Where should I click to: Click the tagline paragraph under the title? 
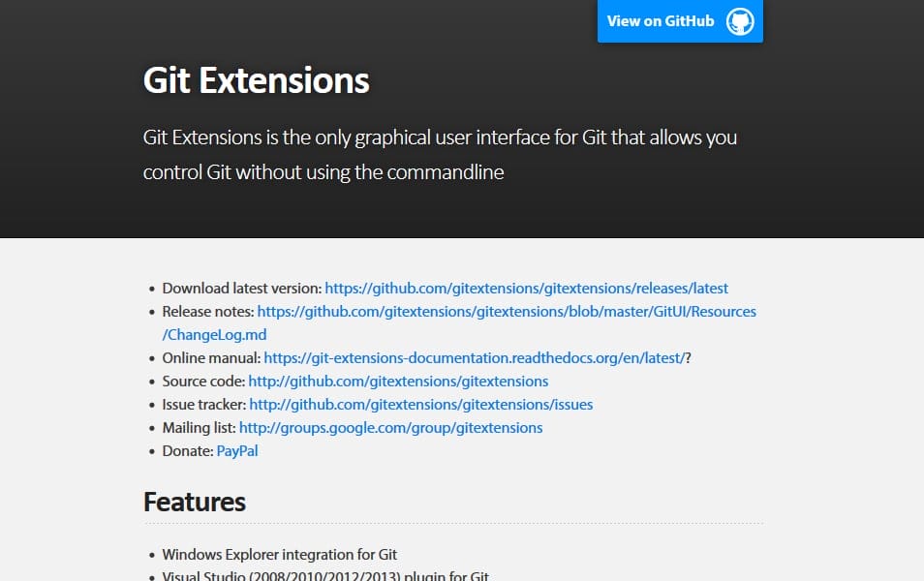tap(440, 155)
